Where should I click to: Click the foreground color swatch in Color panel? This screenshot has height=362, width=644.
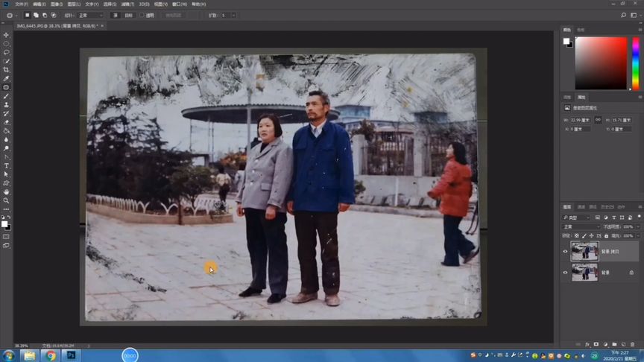tap(566, 41)
